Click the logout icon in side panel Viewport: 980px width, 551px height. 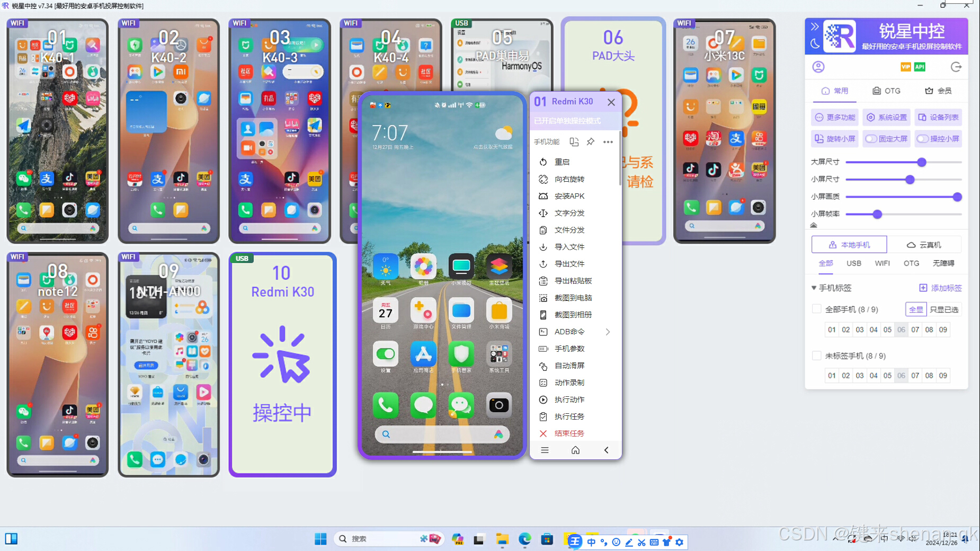tap(956, 67)
